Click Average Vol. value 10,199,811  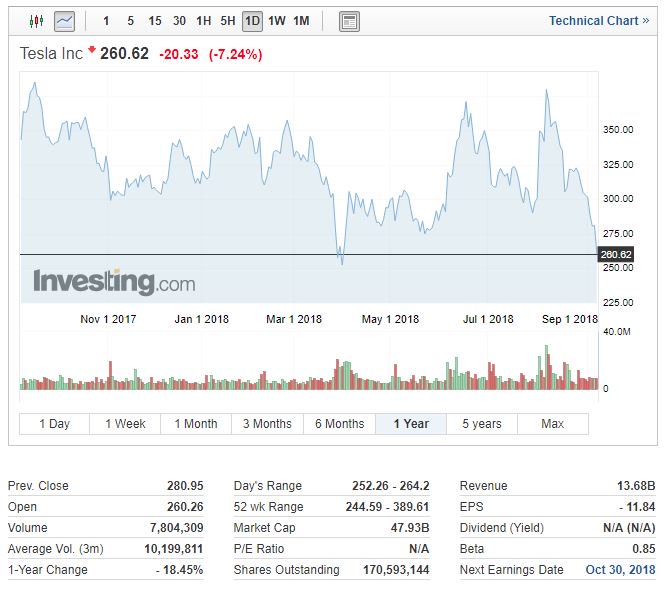click(x=173, y=549)
